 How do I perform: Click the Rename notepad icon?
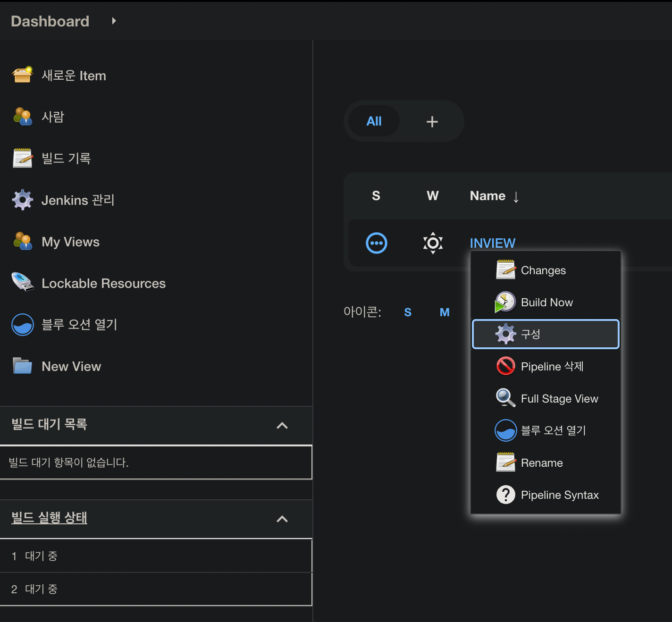point(505,462)
